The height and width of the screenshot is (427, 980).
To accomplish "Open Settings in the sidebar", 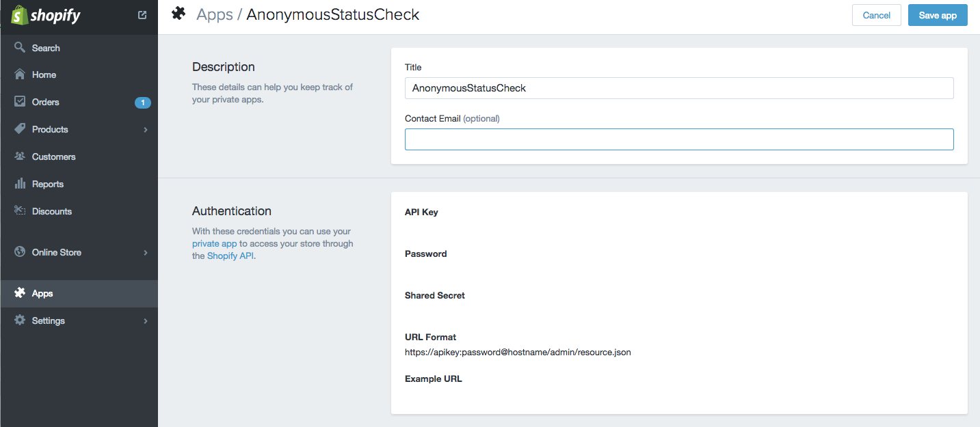I will [x=79, y=320].
